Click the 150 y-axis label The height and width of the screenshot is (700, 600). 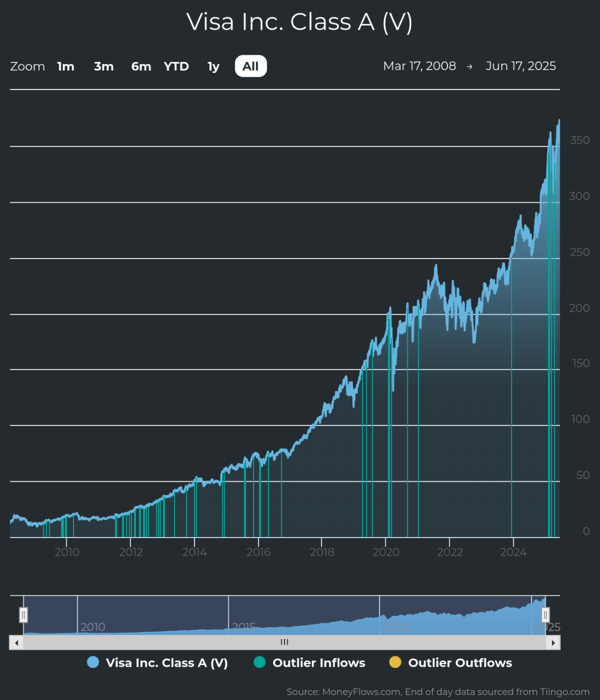point(580,364)
